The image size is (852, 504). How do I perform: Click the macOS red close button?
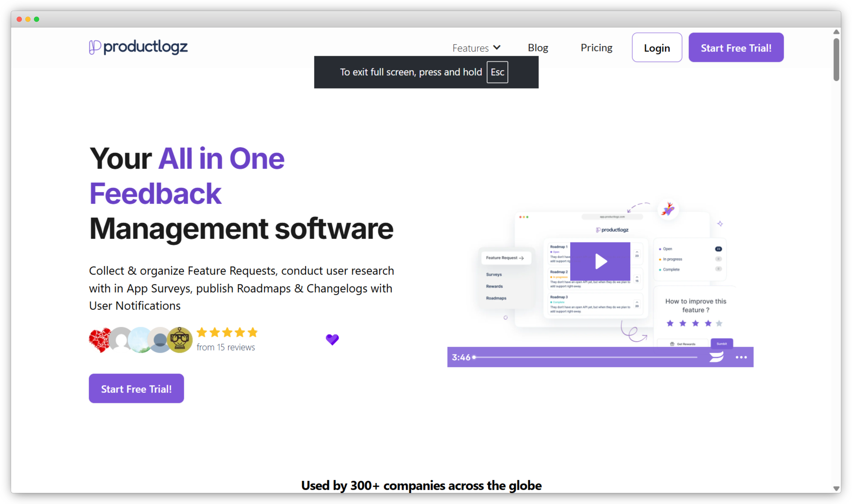pos(19,19)
